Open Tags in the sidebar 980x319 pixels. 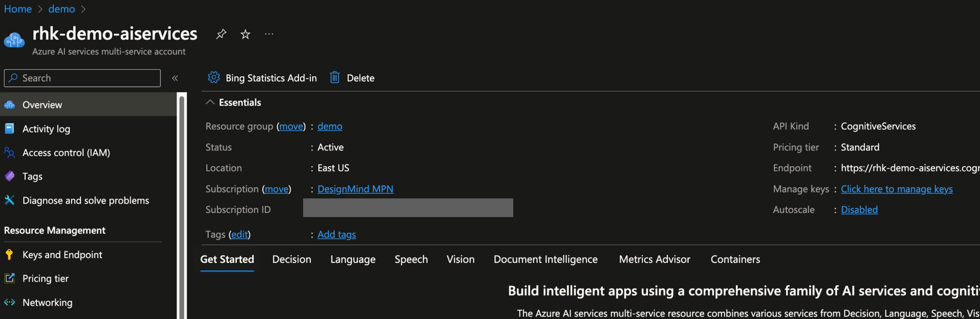(32, 176)
